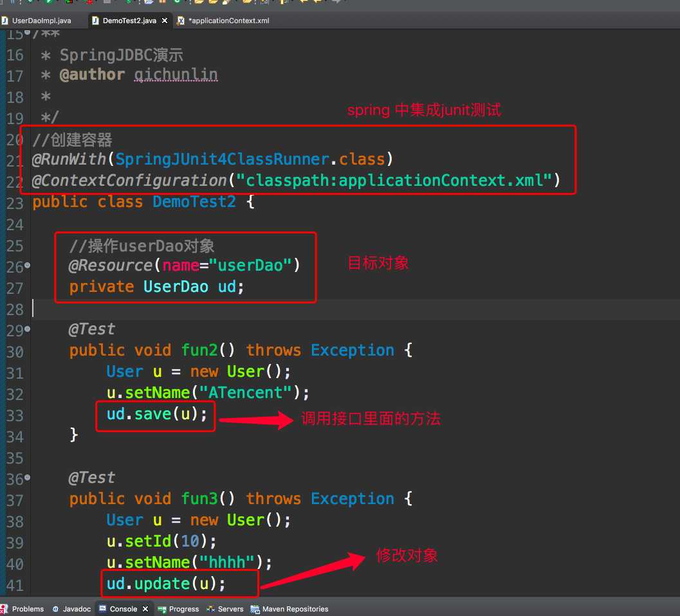This screenshot has width=680, height=616.
Task: Click the @Test annotation on line 36
Action: click(91, 478)
